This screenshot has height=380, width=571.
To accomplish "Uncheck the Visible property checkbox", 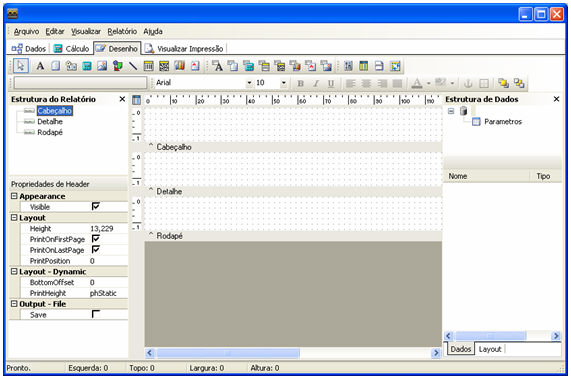I will point(96,206).
